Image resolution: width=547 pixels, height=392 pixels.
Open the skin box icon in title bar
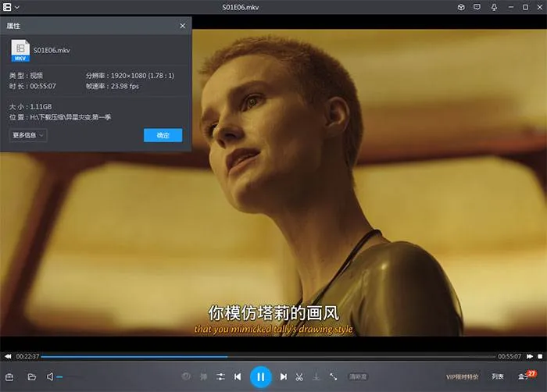click(461, 7)
